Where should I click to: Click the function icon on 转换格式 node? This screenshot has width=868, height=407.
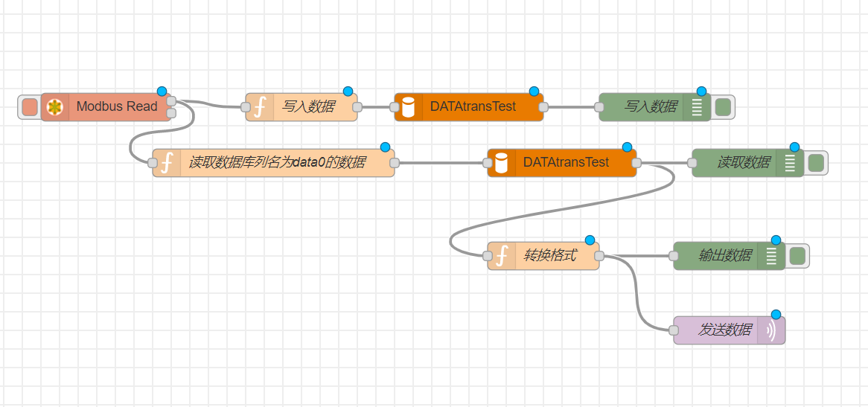[x=501, y=256]
